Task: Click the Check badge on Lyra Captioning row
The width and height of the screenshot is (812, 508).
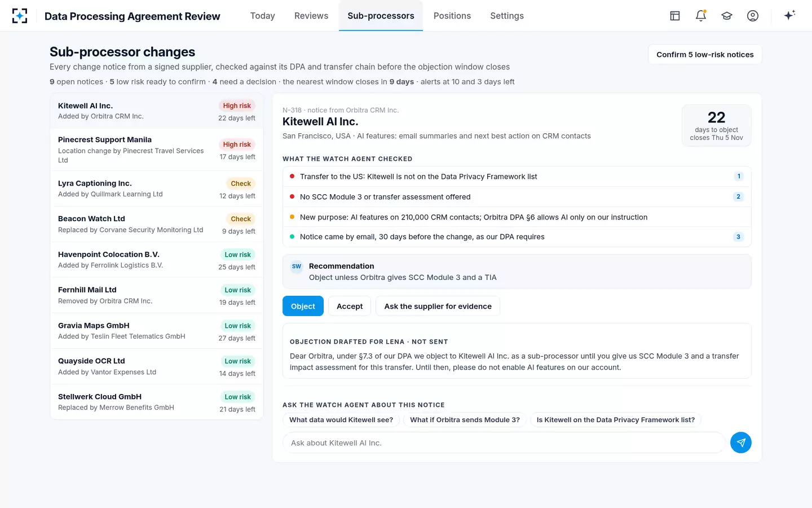Action: 241,183
